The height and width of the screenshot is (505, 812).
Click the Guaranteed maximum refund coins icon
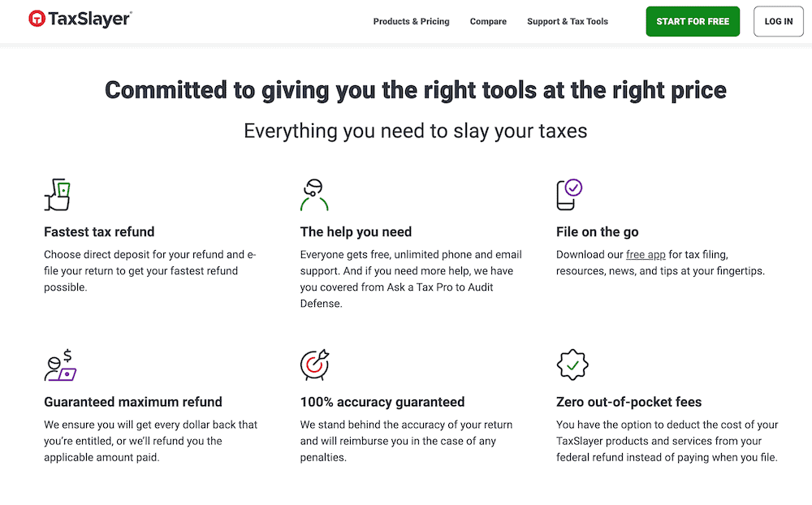click(59, 364)
